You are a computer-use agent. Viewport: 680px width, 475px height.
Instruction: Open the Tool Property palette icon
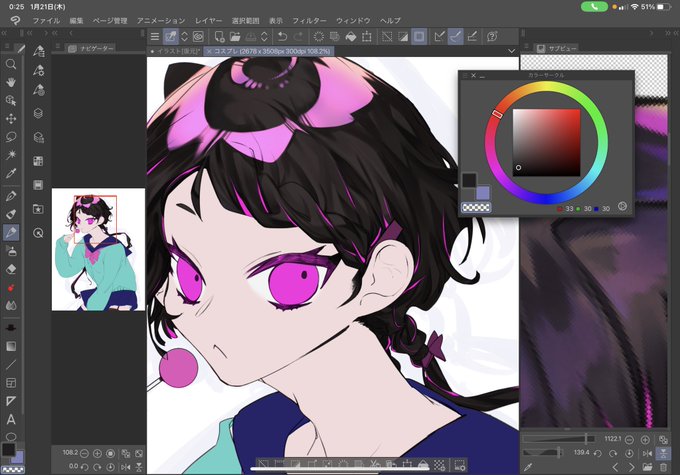(x=39, y=70)
